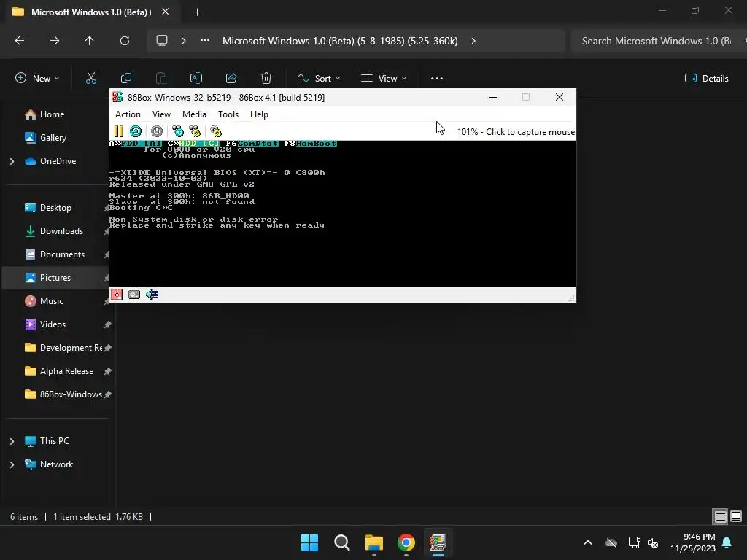
Task: Click the Delete trash icon in Explorer
Action: (x=266, y=79)
